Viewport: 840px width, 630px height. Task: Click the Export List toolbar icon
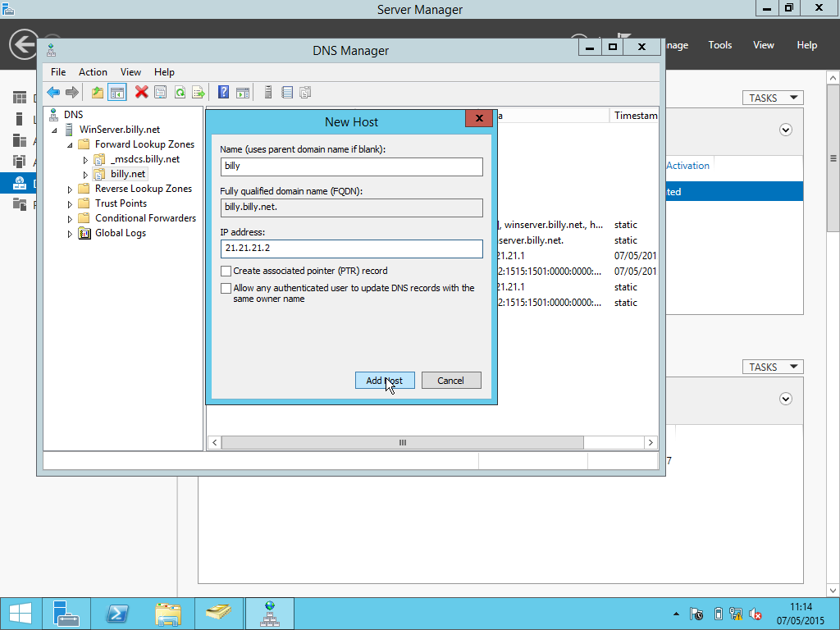pyautogui.click(x=199, y=92)
